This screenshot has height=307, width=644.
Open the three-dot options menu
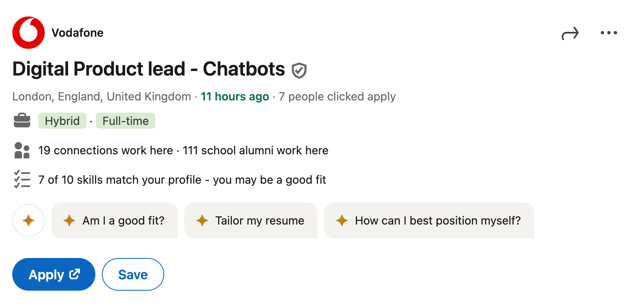(609, 33)
